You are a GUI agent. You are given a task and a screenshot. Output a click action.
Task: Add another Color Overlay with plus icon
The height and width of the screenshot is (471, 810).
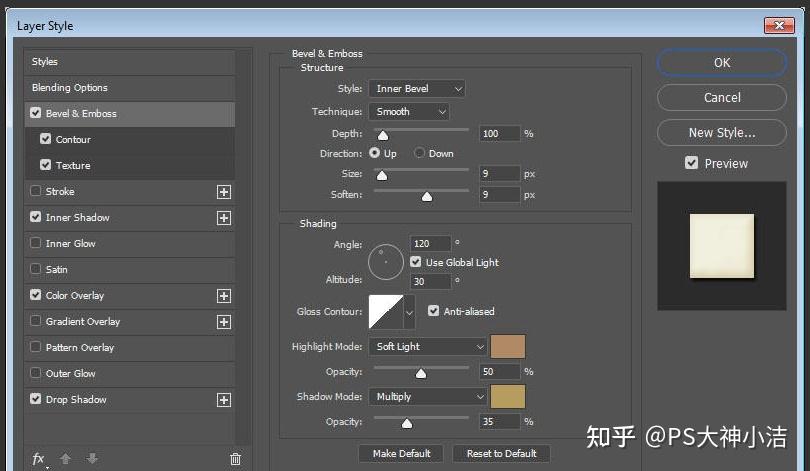coord(224,296)
